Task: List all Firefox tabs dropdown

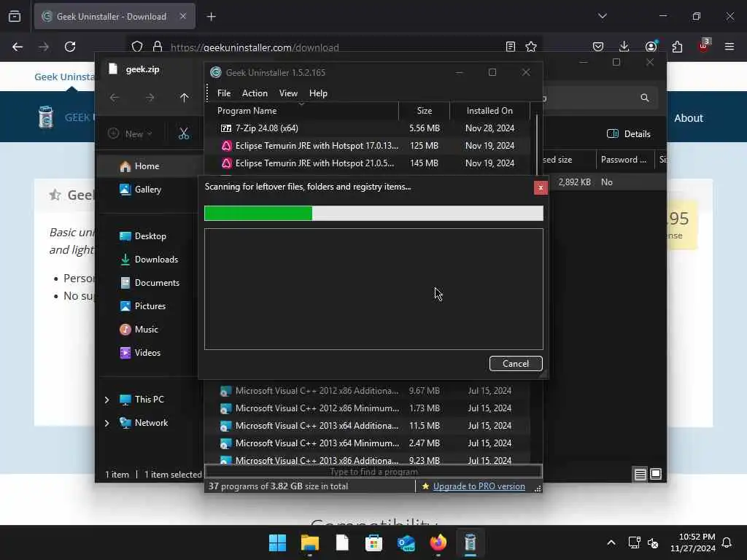Action: (602, 16)
